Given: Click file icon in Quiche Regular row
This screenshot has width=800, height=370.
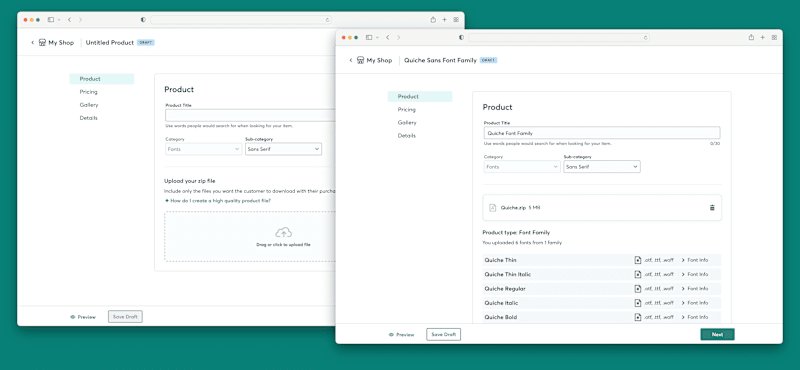Looking at the screenshot, I should [638, 289].
